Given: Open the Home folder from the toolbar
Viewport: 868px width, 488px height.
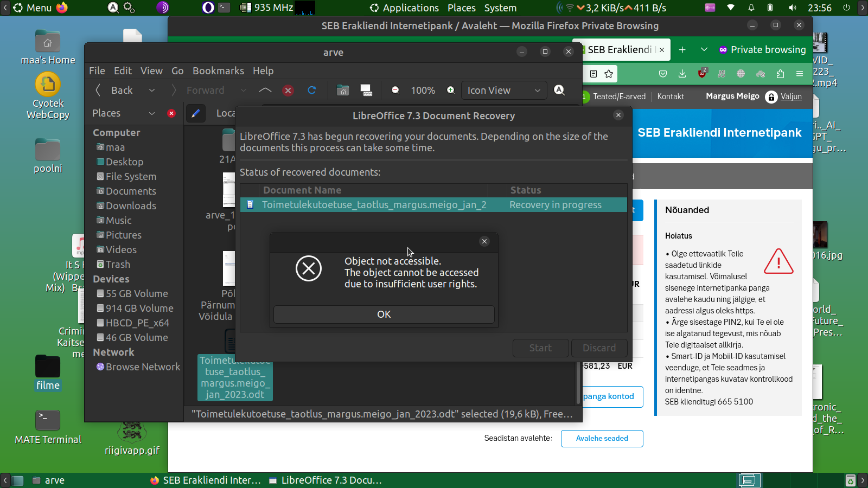Looking at the screenshot, I should coord(343,91).
